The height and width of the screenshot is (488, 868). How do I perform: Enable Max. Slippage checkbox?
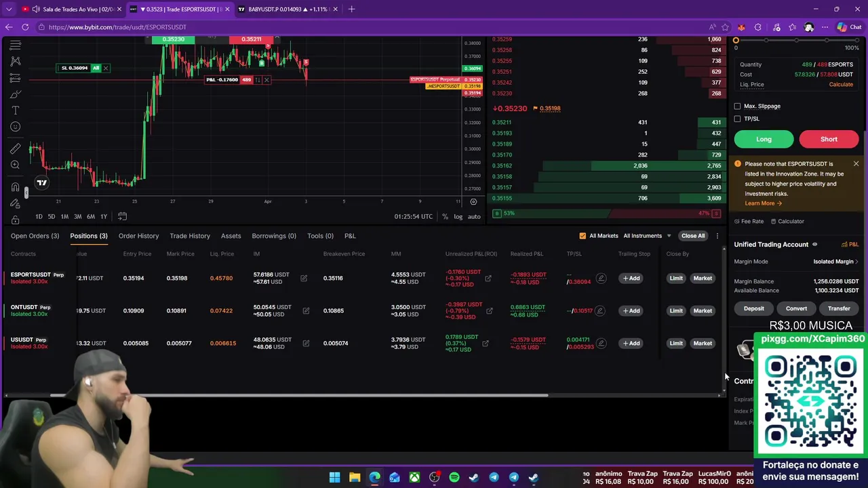click(x=737, y=106)
